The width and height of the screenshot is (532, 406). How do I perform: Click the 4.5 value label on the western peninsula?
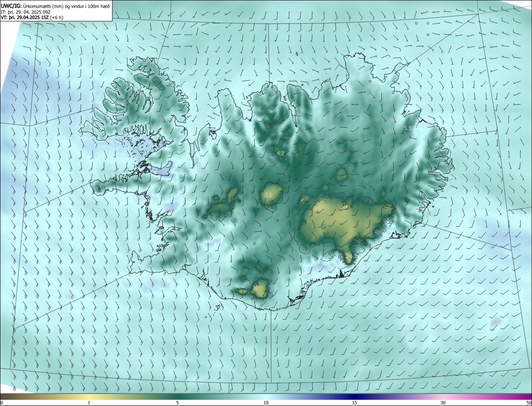point(99,188)
